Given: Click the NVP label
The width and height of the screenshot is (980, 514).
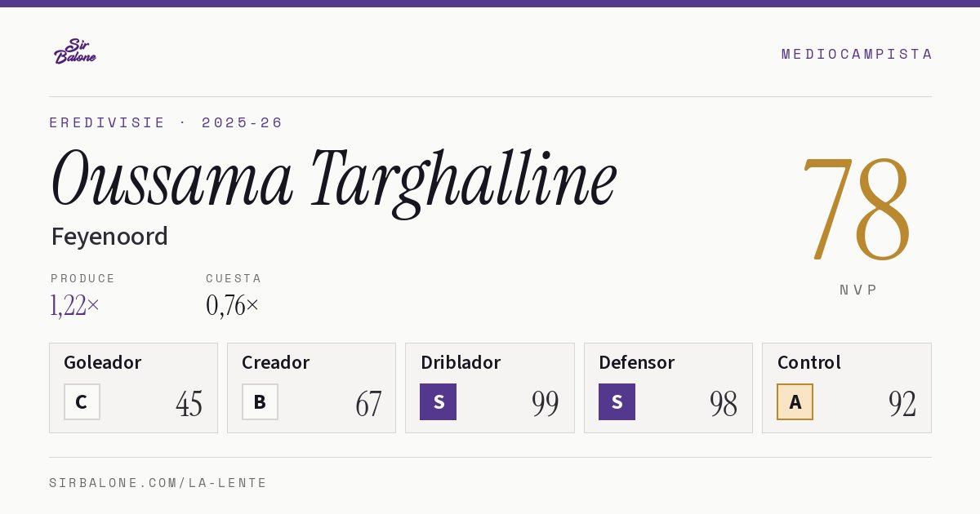Looking at the screenshot, I should click(858, 290).
